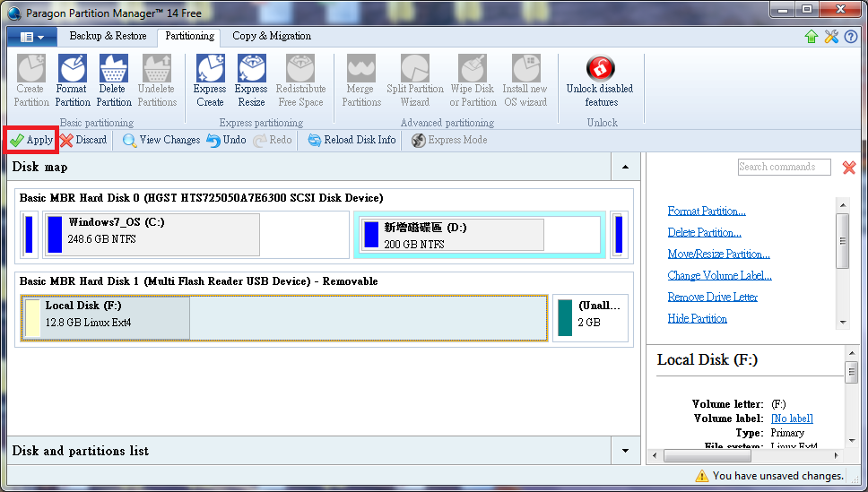The width and height of the screenshot is (868, 492).
Task: Open the help question mark icon
Action: [x=851, y=37]
